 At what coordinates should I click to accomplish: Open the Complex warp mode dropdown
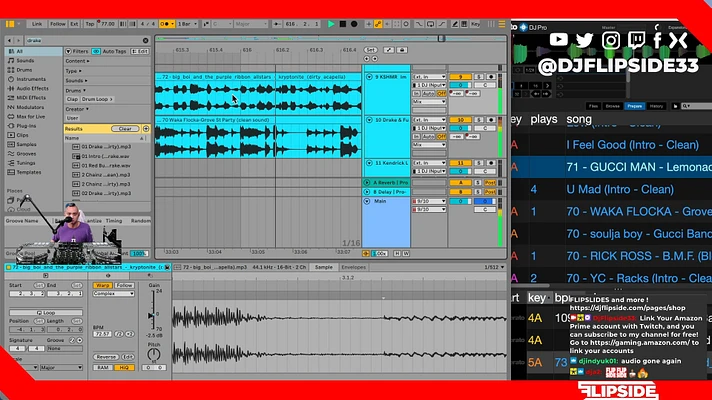click(114, 294)
